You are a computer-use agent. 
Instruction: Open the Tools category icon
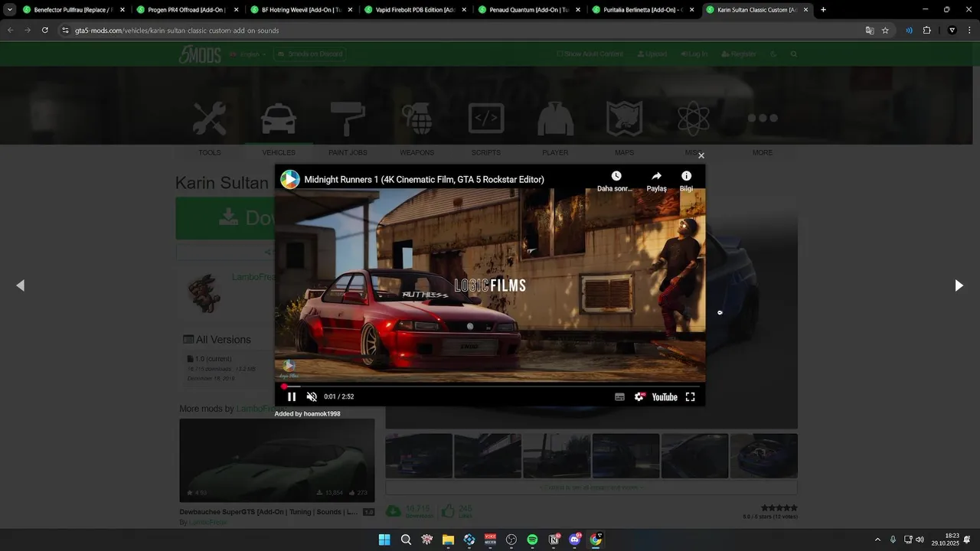(210, 119)
